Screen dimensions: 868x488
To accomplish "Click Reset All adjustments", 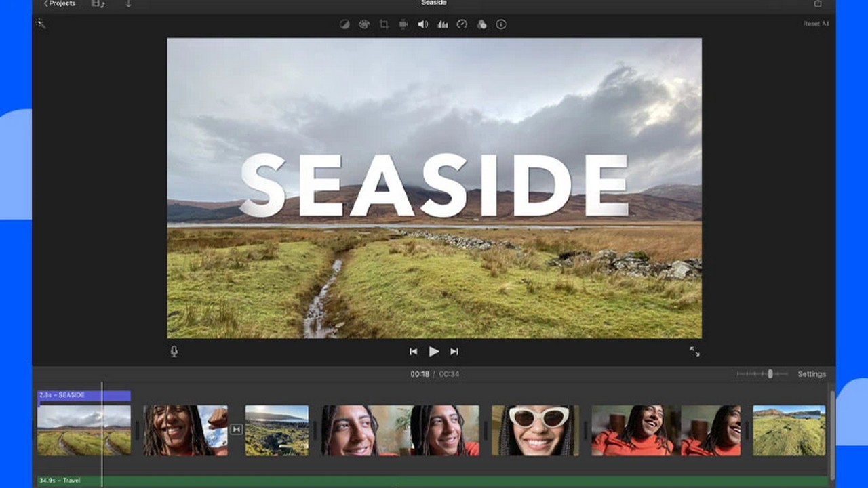I will click(x=816, y=24).
